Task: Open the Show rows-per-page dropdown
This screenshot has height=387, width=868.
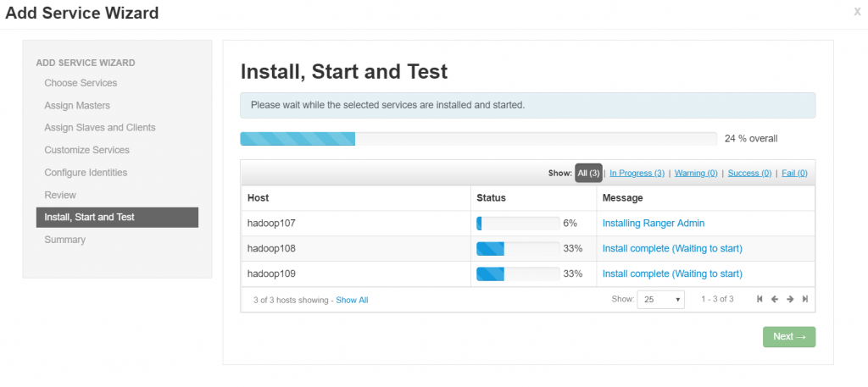Action: [x=660, y=299]
